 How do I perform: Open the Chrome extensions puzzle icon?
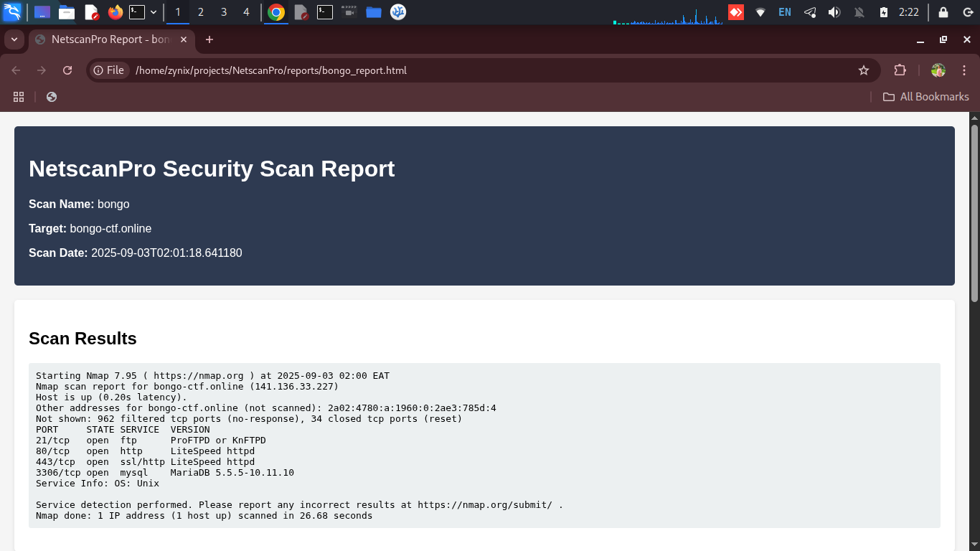[900, 70]
